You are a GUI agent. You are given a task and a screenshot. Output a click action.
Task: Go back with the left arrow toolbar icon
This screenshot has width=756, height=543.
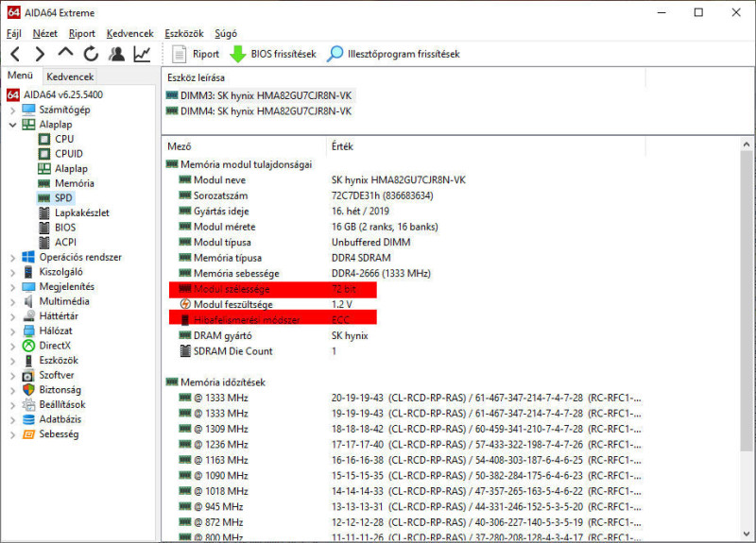point(15,54)
